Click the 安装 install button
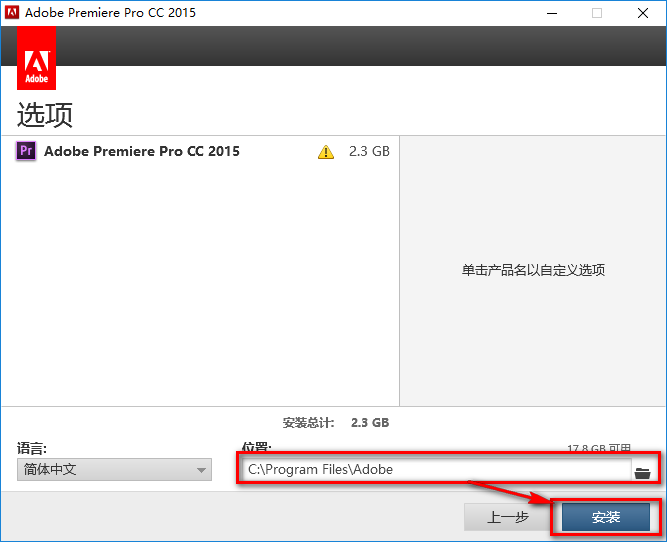This screenshot has width=667, height=560. 606,517
